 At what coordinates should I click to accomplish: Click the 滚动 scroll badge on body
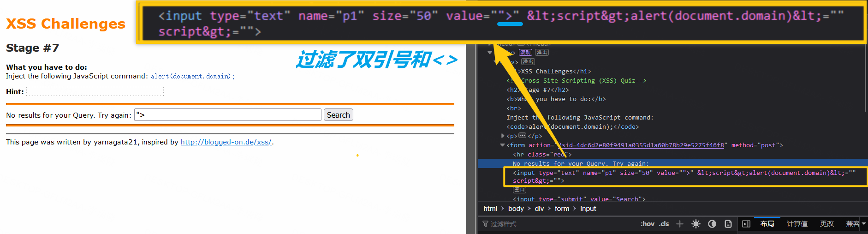coord(525,53)
